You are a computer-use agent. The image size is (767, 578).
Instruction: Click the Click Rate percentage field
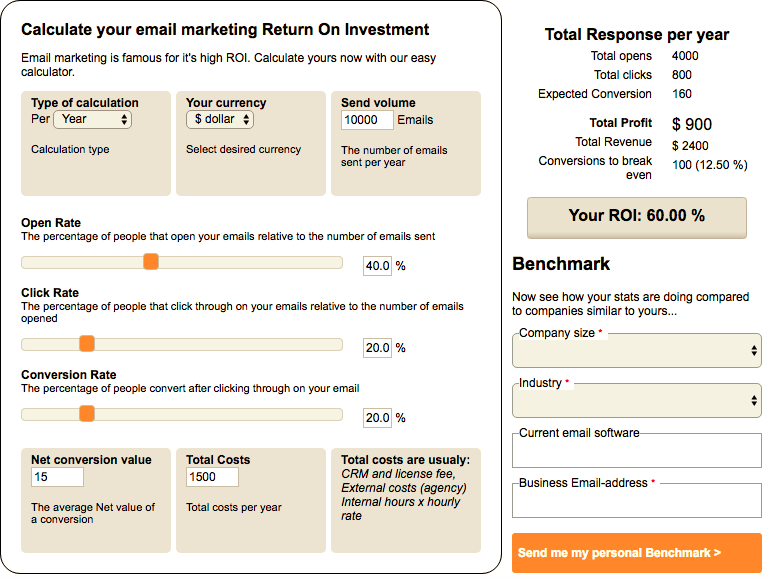tap(377, 348)
